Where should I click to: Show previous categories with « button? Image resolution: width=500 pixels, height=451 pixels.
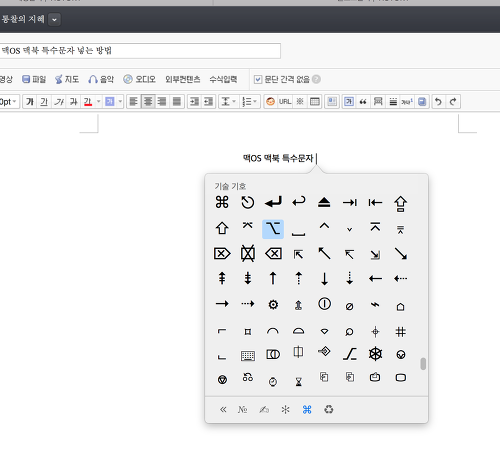click(223, 409)
